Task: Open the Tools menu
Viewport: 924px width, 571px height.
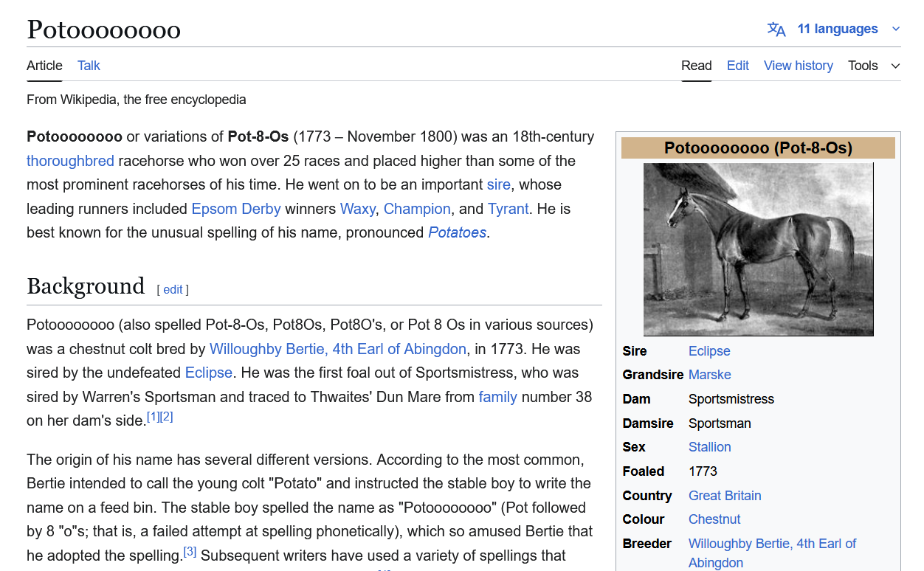Action: tap(874, 66)
